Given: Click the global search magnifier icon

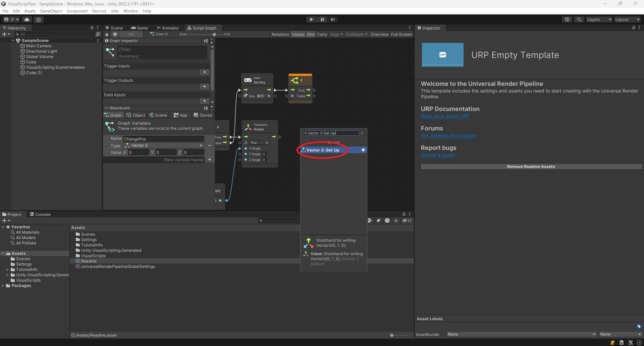Looking at the screenshot, I should click(x=579, y=19).
